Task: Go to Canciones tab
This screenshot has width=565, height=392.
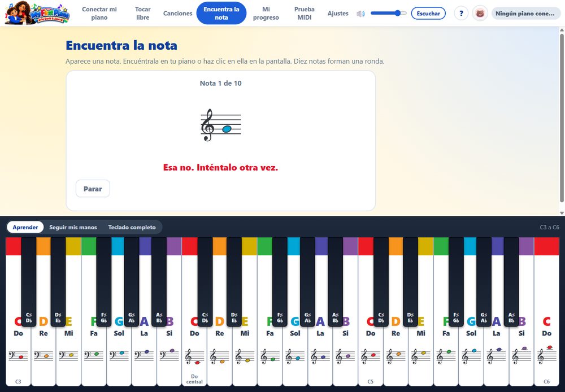Action: pyautogui.click(x=177, y=14)
